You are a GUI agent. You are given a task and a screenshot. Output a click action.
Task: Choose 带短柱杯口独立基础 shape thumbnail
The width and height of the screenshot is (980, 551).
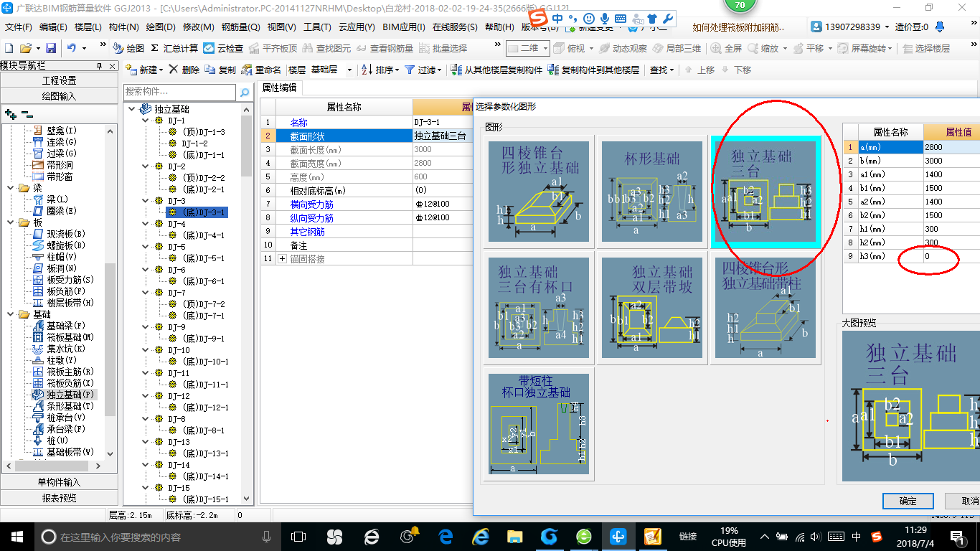pos(539,424)
